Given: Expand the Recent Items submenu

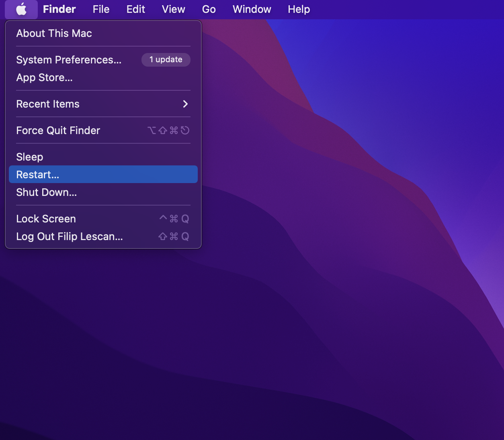Looking at the screenshot, I should pos(103,104).
